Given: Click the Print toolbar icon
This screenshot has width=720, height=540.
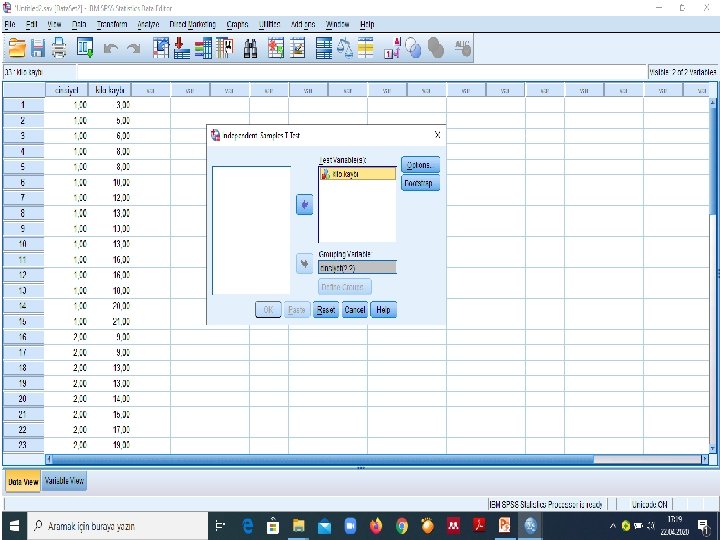Looking at the screenshot, I should tap(59, 48).
